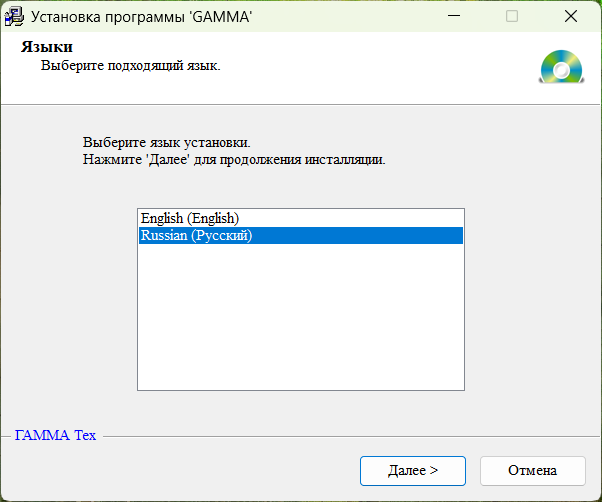
Task: Click the empty area inside the language listbox
Action: click(300, 320)
